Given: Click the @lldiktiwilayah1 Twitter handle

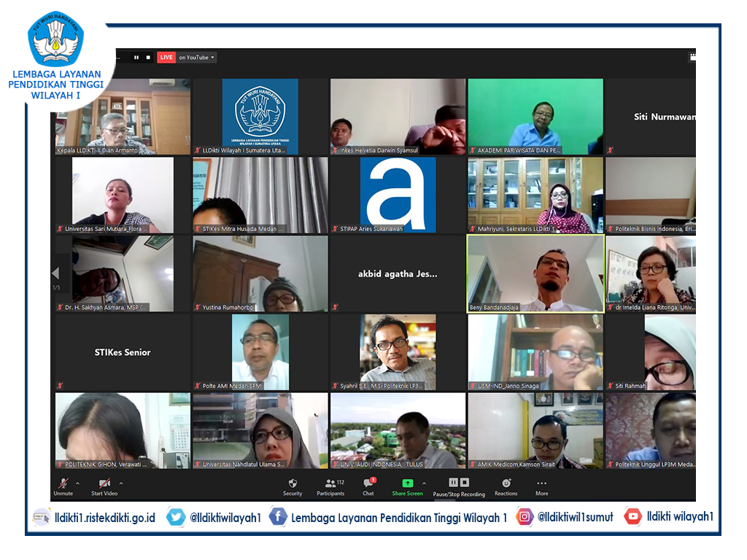Looking at the screenshot, I should click(x=225, y=518).
